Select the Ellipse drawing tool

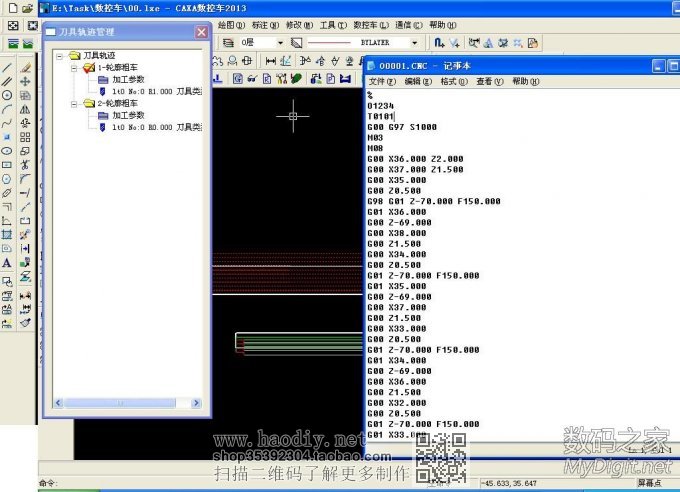[7, 151]
